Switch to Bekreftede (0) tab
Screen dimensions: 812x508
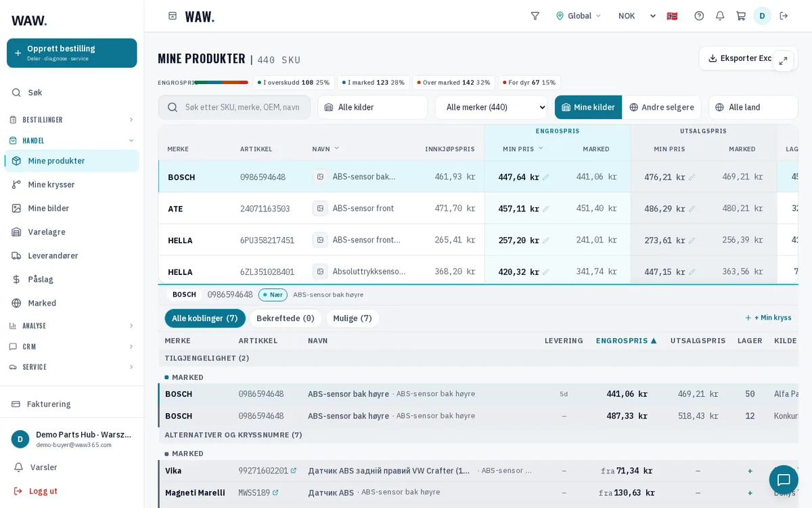pyautogui.click(x=286, y=318)
